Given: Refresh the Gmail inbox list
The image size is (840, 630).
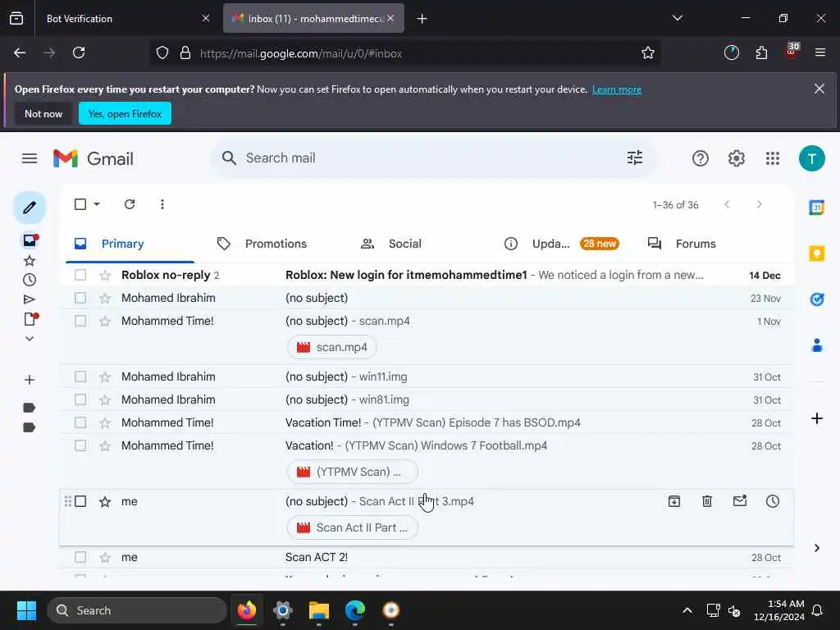Looking at the screenshot, I should tap(130, 204).
